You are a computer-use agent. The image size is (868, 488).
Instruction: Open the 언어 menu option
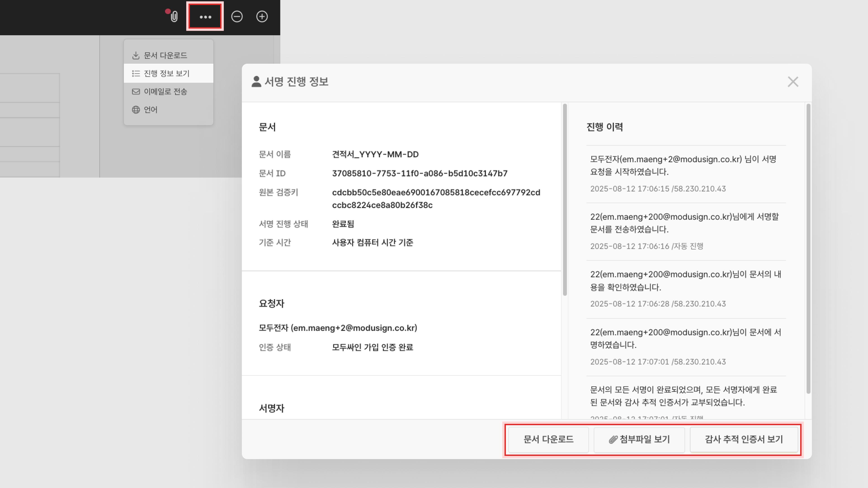(151, 110)
